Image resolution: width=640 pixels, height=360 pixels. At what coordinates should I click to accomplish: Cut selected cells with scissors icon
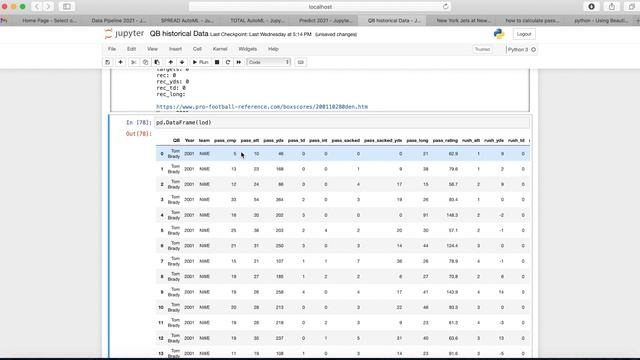(133, 62)
